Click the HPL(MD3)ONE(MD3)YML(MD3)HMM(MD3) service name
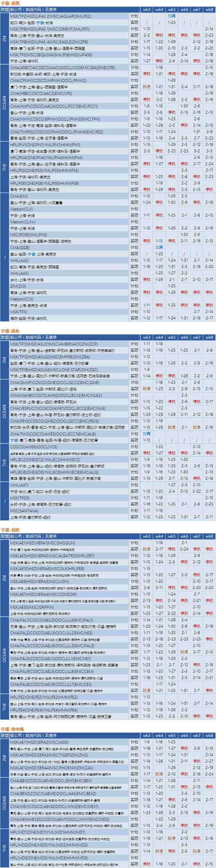The image size is (216, 868). click(48, 858)
